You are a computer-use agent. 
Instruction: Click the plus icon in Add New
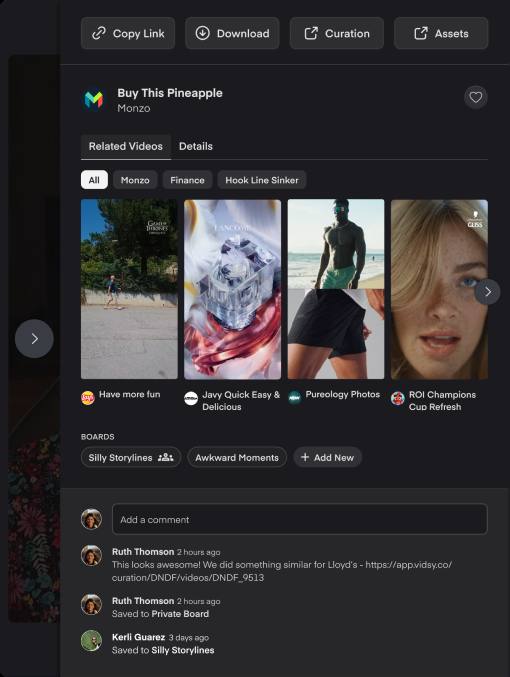305,457
